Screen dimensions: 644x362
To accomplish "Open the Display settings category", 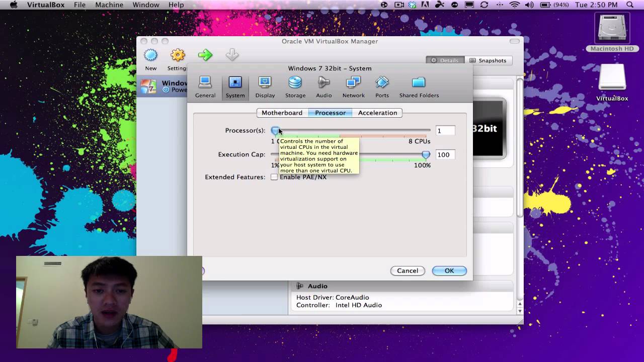I will 265,87.
